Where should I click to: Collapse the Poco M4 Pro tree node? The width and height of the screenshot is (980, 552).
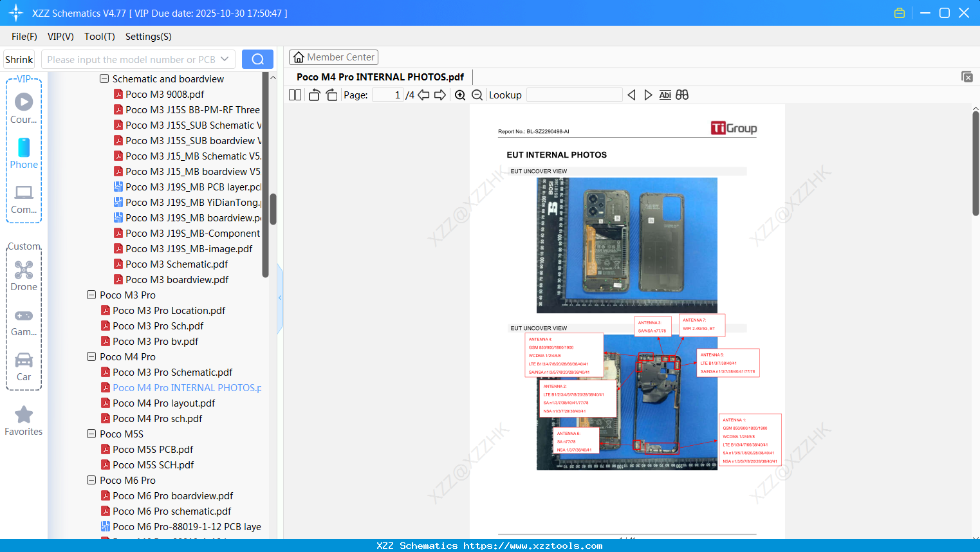tap(91, 356)
